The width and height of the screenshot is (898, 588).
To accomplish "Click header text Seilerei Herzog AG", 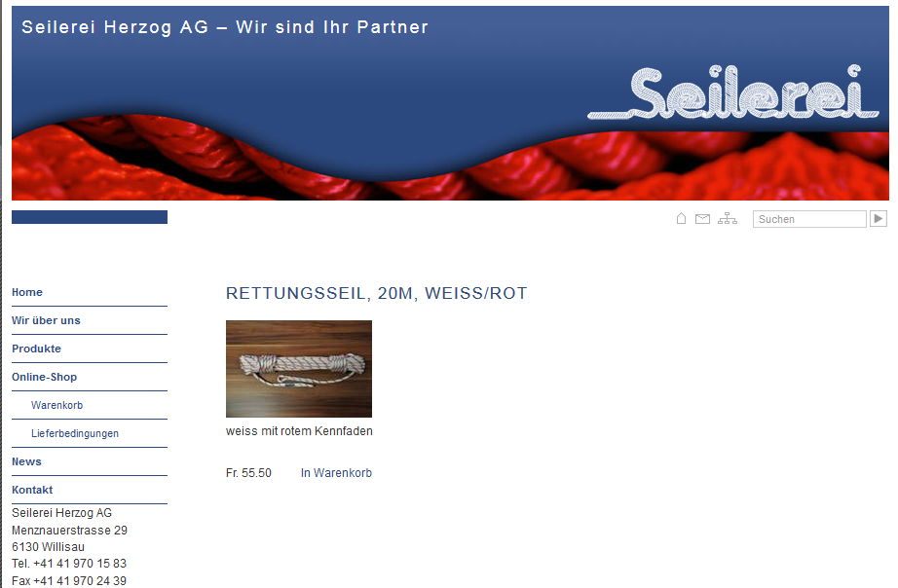I will coord(115,27).
